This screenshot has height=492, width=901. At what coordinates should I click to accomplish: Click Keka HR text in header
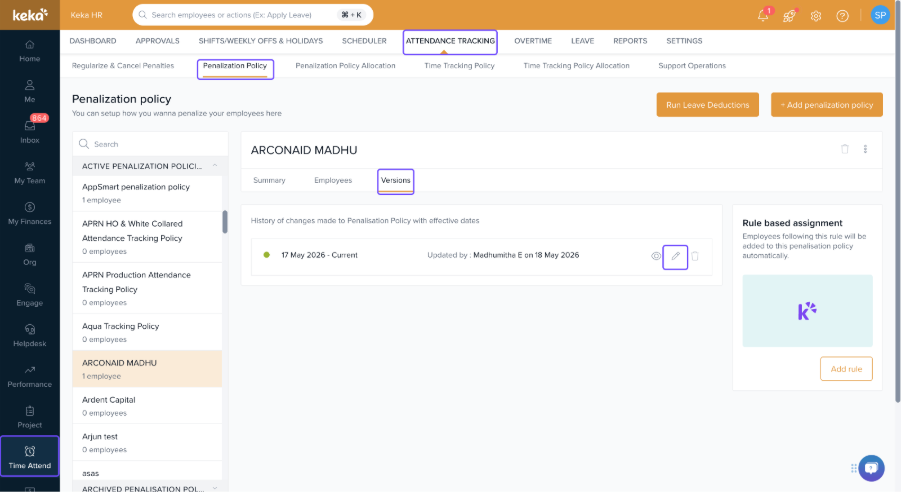tap(86, 15)
